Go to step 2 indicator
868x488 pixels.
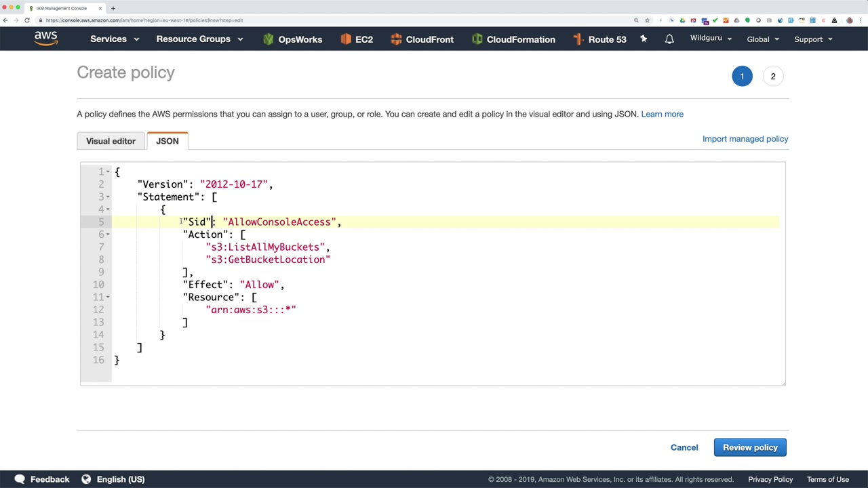click(772, 77)
